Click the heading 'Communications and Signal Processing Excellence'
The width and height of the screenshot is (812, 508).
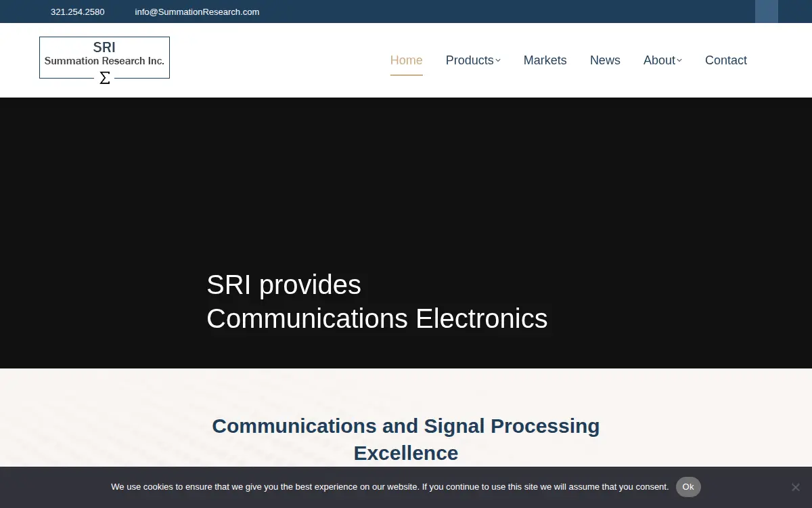pyautogui.click(x=406, y=439)
